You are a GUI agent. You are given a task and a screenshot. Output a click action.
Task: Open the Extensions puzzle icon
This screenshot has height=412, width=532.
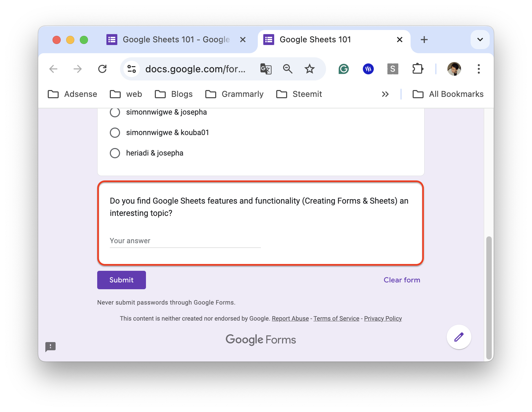[417, 69]
